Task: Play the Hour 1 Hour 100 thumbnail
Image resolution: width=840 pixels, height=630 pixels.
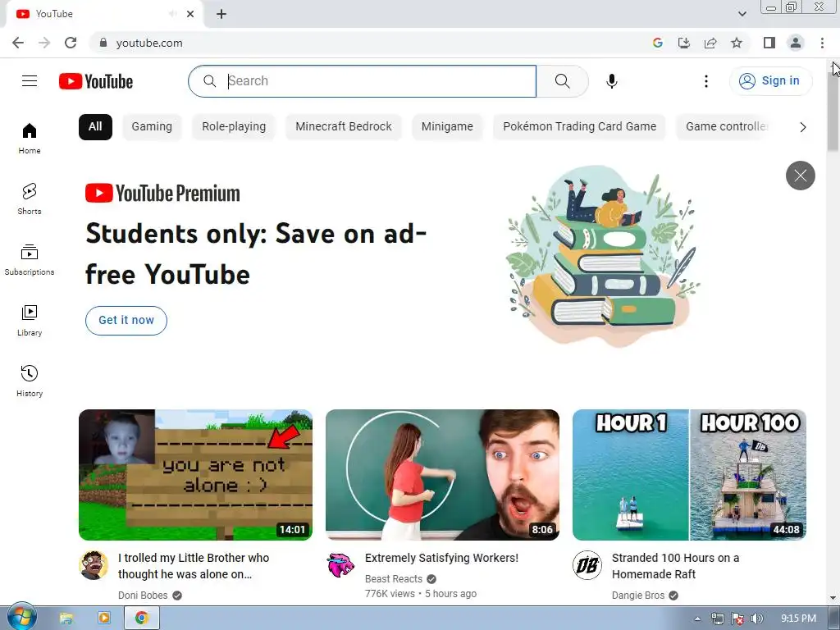Action: tap(689, 475)
